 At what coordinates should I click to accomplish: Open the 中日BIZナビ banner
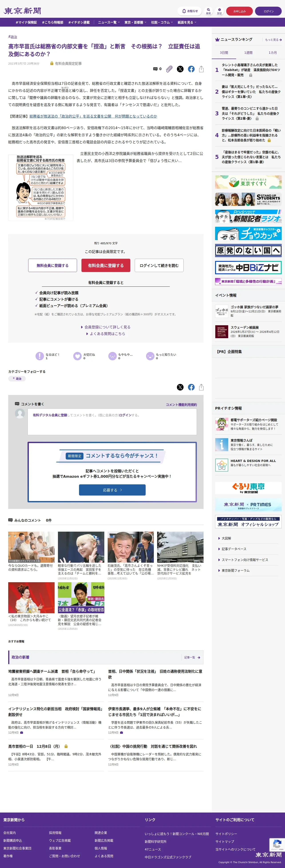pos(248,268)
